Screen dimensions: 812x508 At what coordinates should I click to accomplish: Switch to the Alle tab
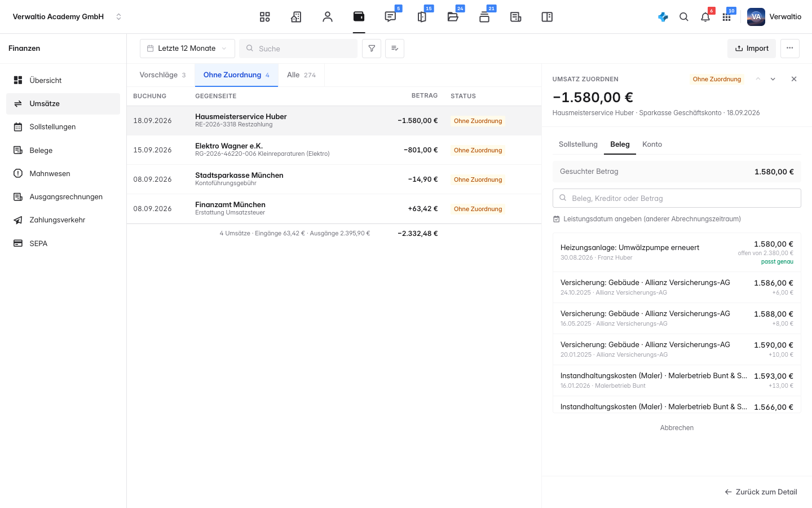301,75
